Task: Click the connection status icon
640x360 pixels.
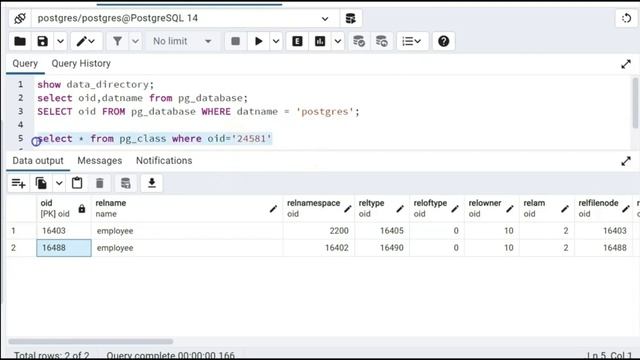Action: click(20, 18)
